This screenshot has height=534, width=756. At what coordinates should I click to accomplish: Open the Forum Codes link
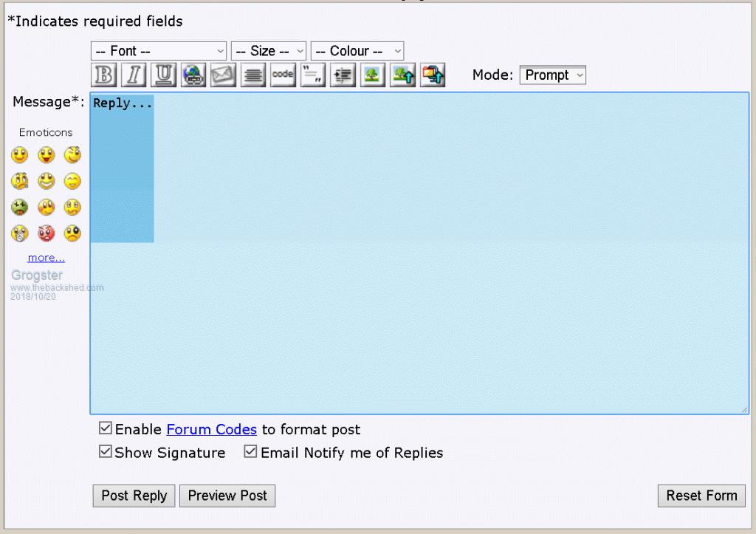211,429
